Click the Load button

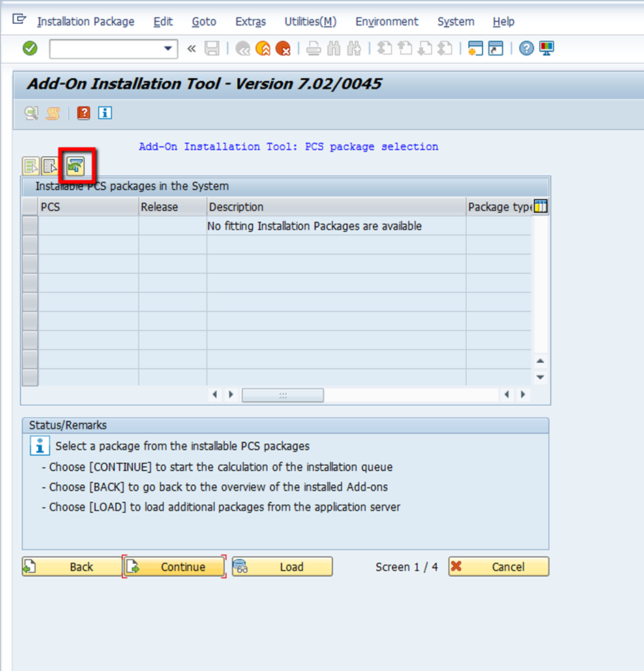282,567
